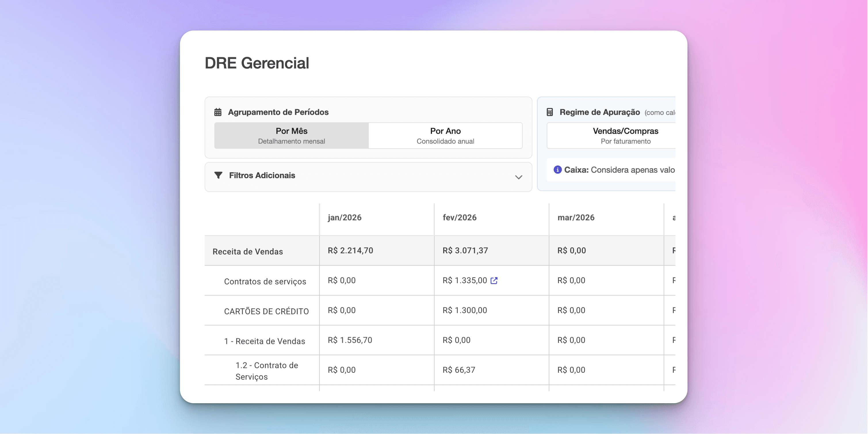Select the CARTÕES DE CRÉDITO row label
The image size is (868, 434).
point(266,311)
